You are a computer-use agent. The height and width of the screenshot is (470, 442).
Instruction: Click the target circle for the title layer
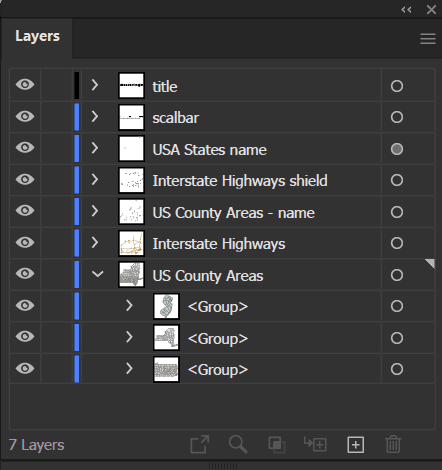point(397,86)
